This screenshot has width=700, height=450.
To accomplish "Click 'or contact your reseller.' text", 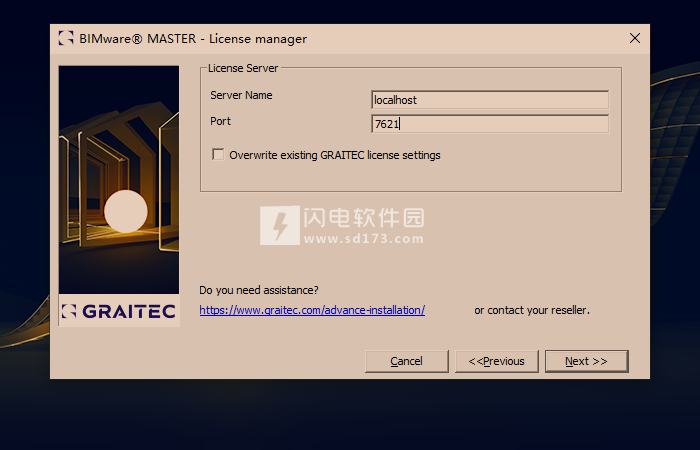I will (x=532, y=310).
